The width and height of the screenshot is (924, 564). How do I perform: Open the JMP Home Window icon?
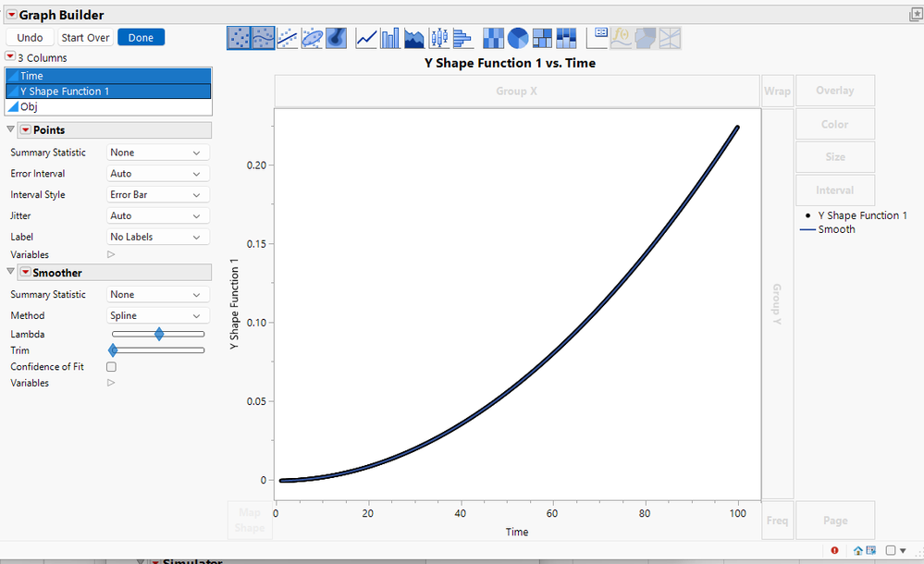click(858, 550)
